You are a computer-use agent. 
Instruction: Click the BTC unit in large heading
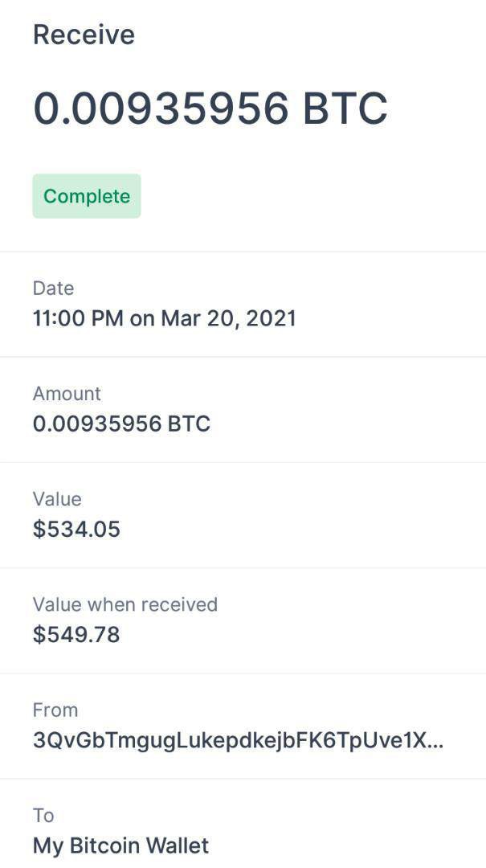pyautogui.click(x=345, y=108)
